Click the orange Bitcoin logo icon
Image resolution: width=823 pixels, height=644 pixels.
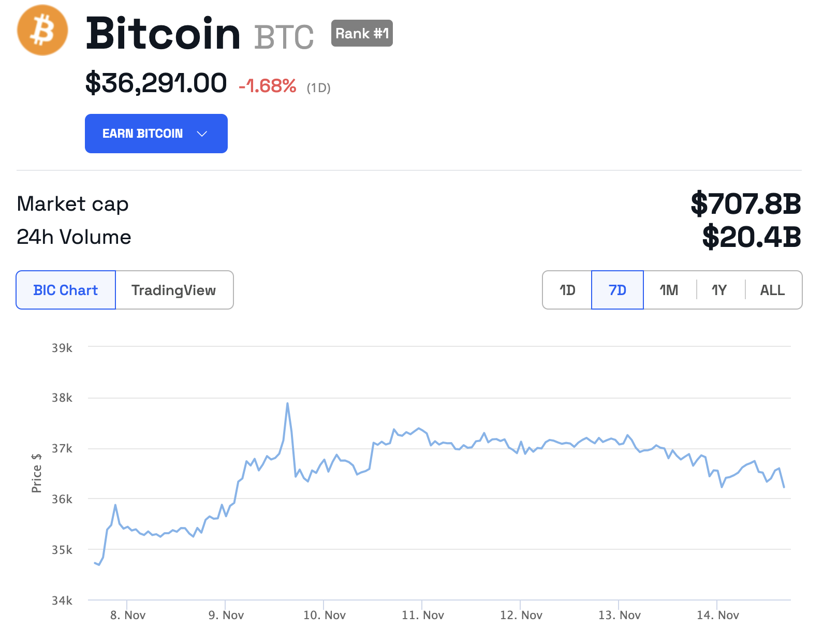42,31
